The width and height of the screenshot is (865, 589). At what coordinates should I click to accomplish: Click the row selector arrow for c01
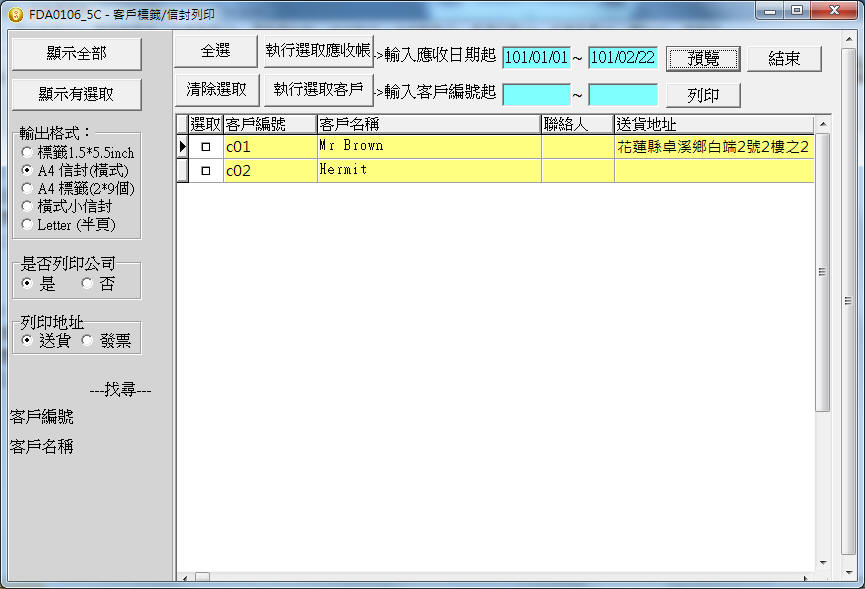click(x=183, y=147)
